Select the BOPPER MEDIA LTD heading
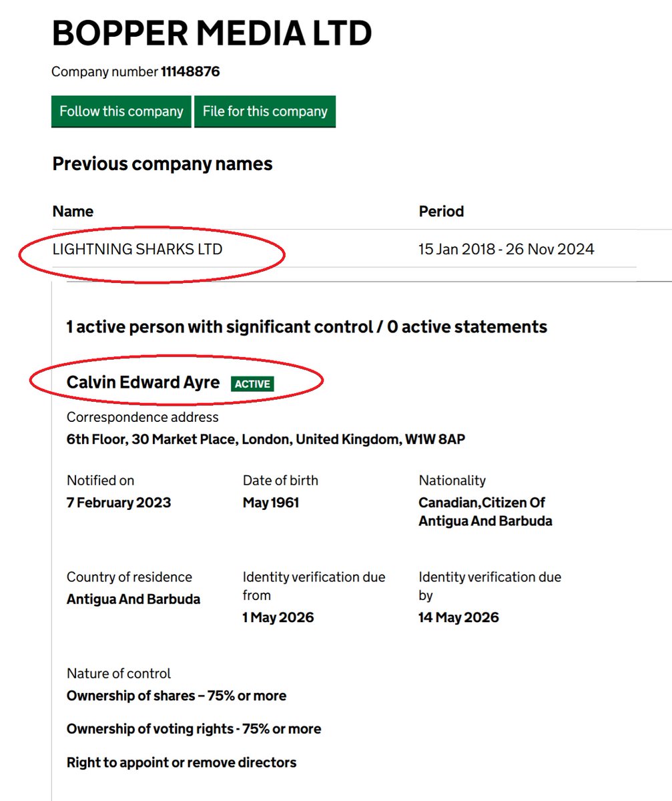 (x=212, y=33)
